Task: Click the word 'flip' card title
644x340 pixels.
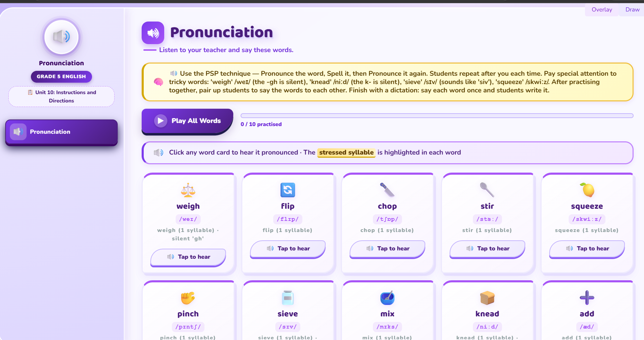Action: coord(288,206)
